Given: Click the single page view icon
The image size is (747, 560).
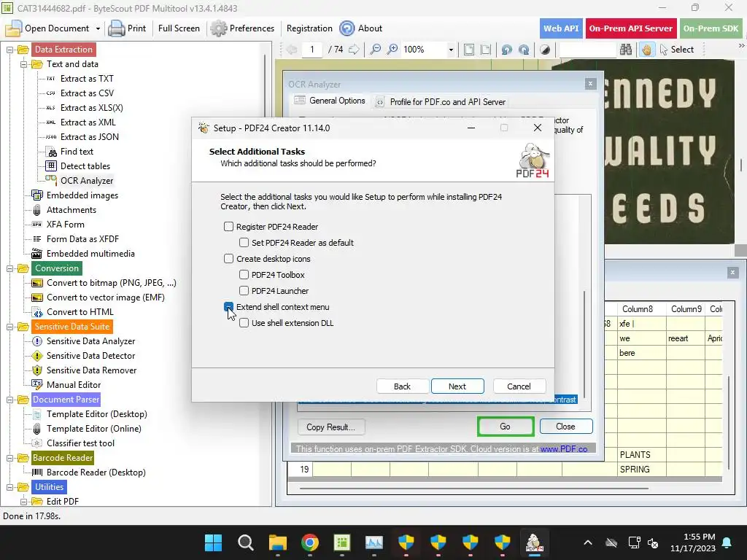Looking at the screenshot, I should tap(469, 50).
